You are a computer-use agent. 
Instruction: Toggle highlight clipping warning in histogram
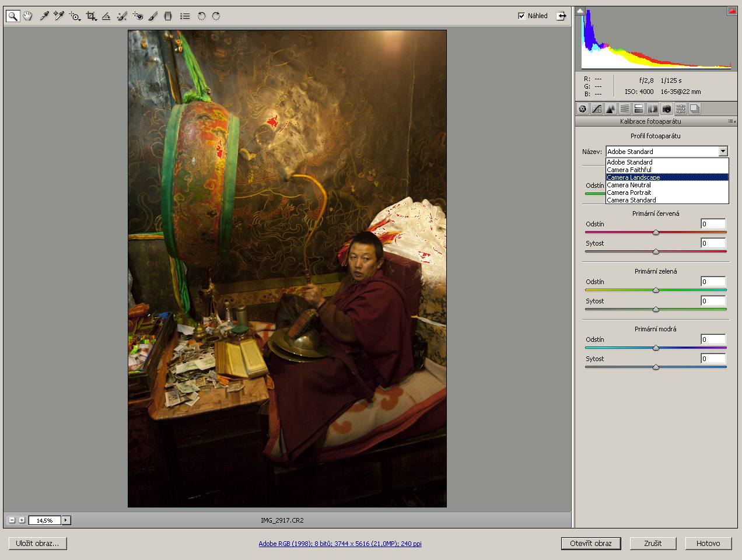click(x=731, y=11)
